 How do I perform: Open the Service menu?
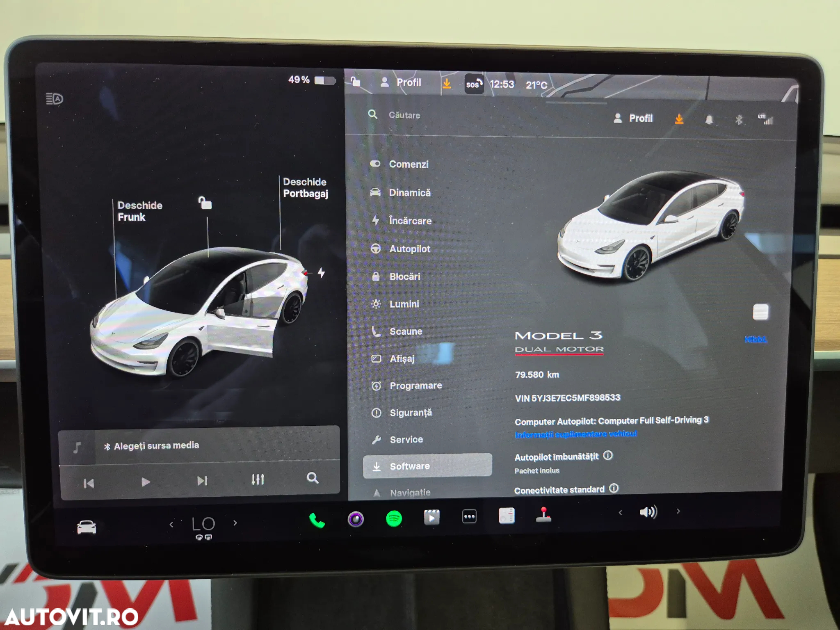click(397, 440)
